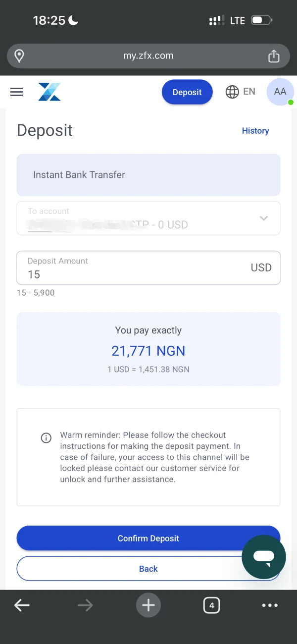Tap the my.zfx.com address bar
The height and width of the screenshot is (644, 297).
pyautogui.click(x=148, y=56)
